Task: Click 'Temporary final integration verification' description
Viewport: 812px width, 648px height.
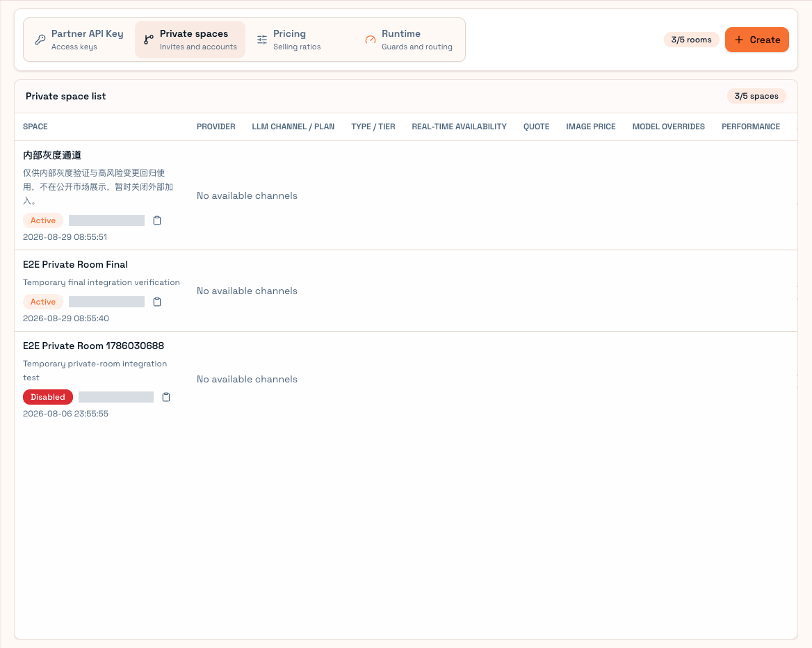Action: point(101,282)
